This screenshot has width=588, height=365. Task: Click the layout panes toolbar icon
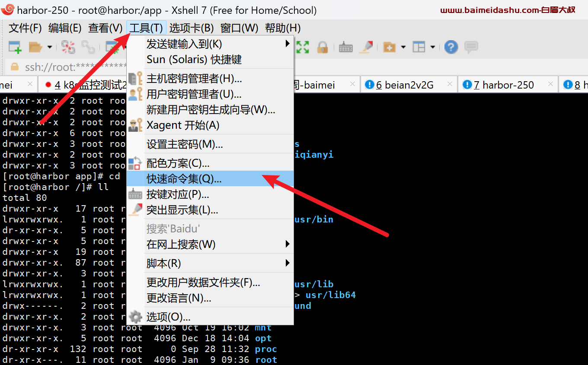(419, 47)
